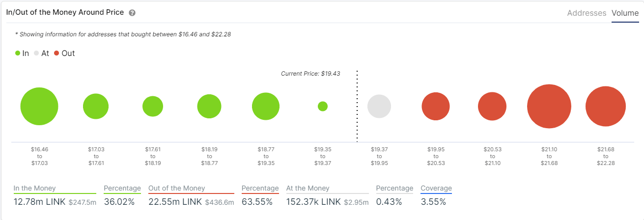Click the In the Money label
The width and height of the screenshot is (644, 220).
pos(35,188)
